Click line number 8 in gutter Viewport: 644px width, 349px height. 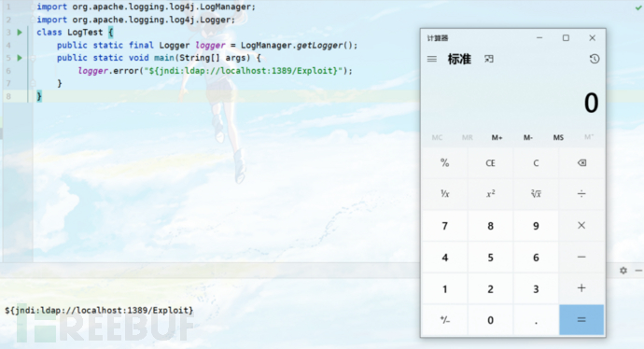[8, 96]
